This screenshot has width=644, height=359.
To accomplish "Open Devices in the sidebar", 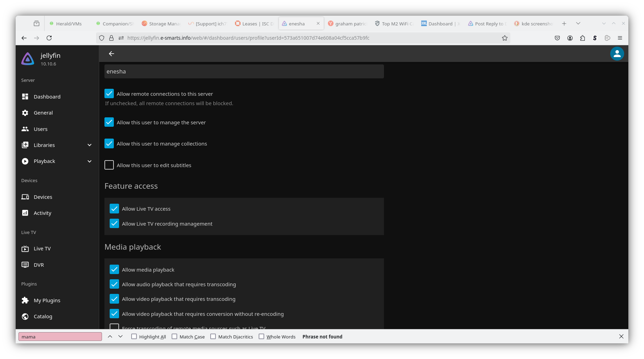I will [x=43, y=197].
